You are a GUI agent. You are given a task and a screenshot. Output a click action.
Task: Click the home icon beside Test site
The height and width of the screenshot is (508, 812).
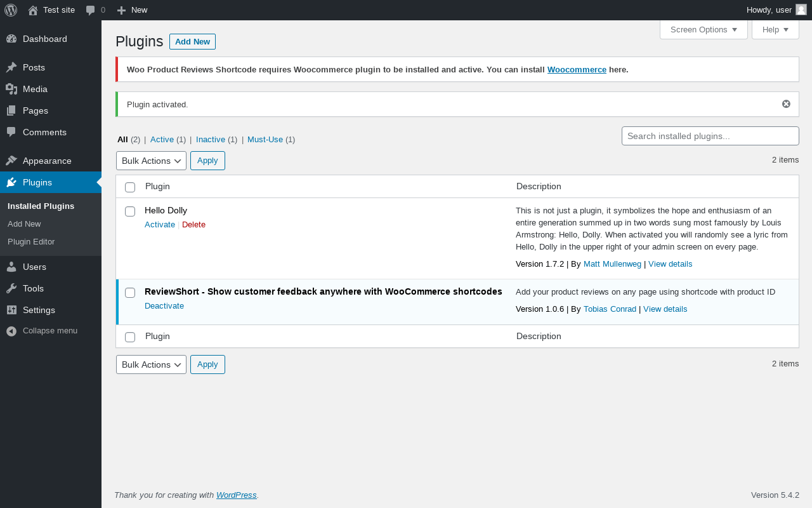point(33,10)
